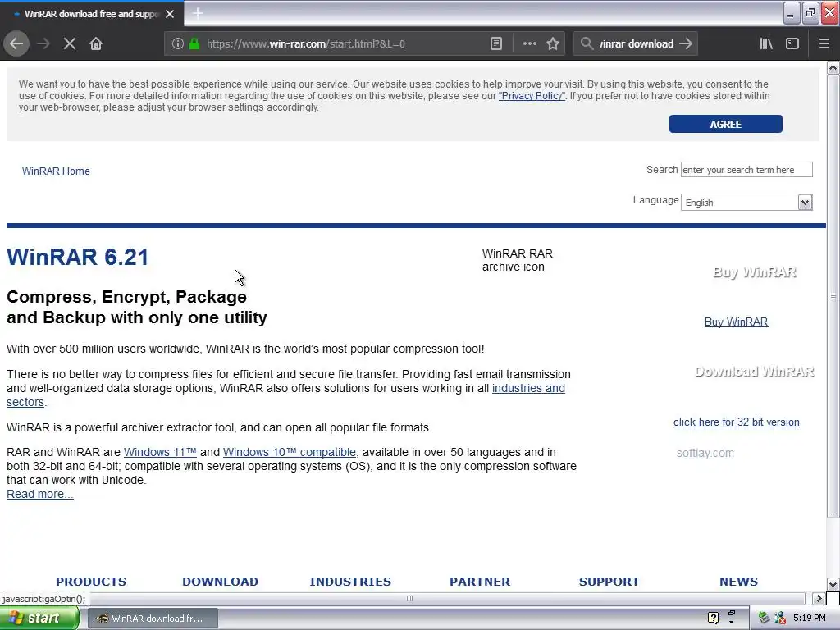Open the SUPPORT menu
This screenshot has width=840, height=630.
(609, 582)
